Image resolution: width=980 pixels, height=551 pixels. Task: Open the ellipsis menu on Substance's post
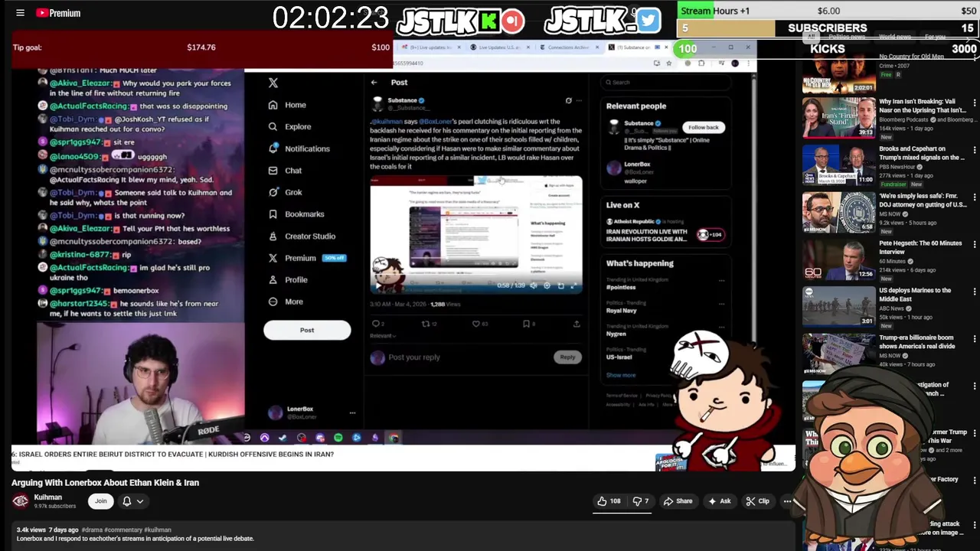pyautogui.click(x=579, y=100)
